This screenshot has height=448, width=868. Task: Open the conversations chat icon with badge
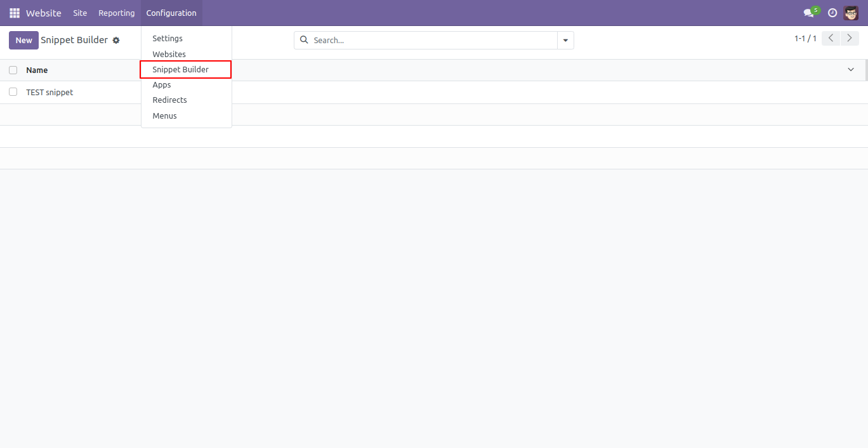tap(811, 12)
